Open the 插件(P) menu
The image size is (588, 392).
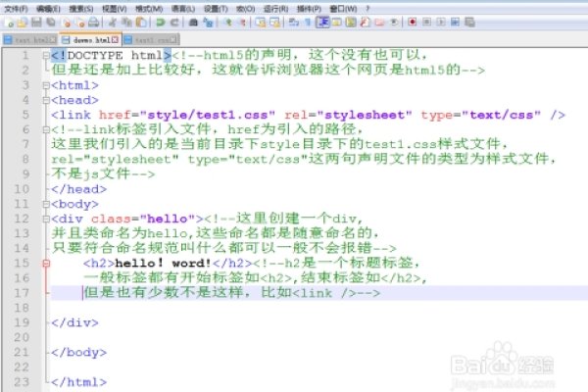[x=309, y=8]
